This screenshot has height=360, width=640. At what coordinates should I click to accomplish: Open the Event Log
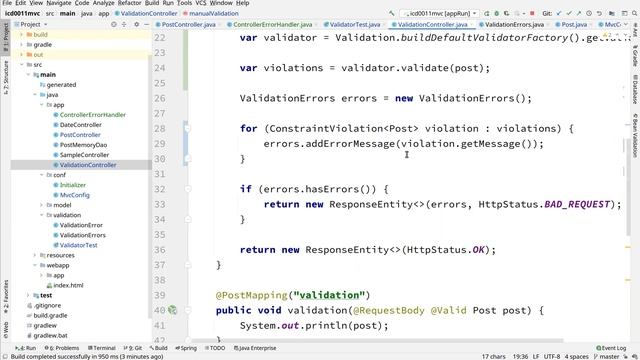point(611,348)
